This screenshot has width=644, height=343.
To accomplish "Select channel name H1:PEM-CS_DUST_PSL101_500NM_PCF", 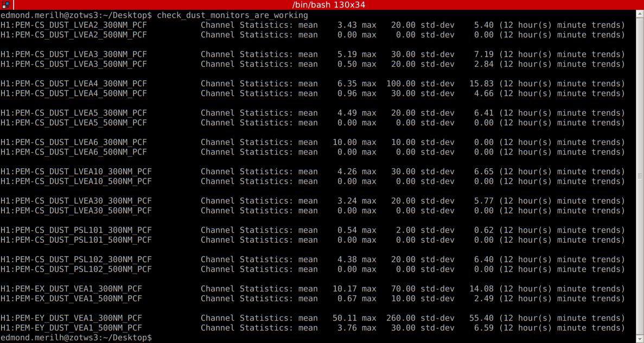I will click(x=76, y=240).
